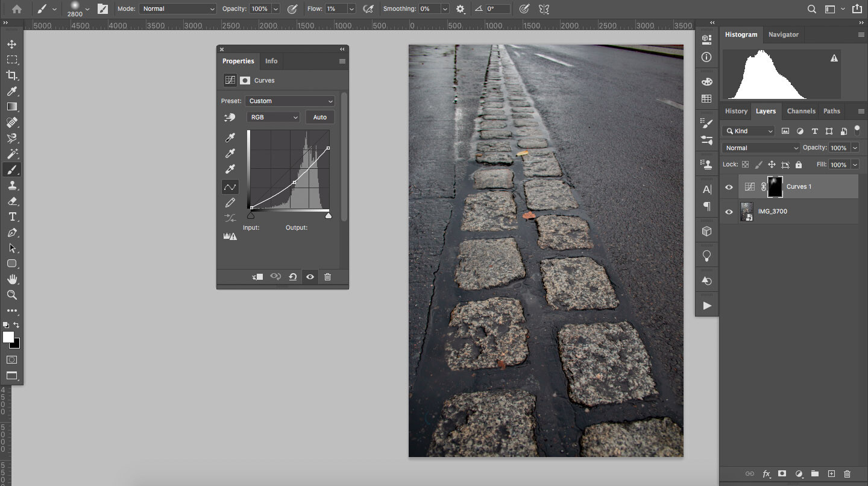Open the RGB channel dropdown in Curves
Image resolution: width=868 pixels, height=486 pixels.
coord(273,116)
